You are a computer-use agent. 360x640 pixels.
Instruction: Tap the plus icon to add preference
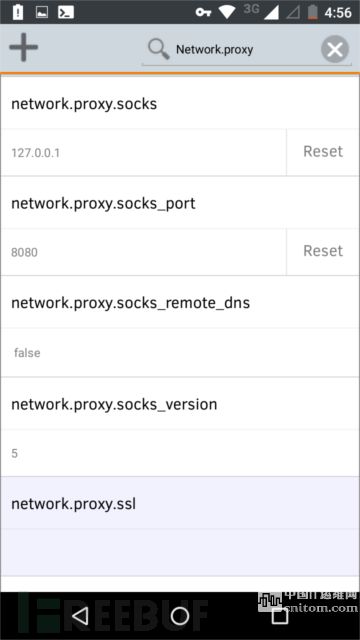(x=24, y=47)
